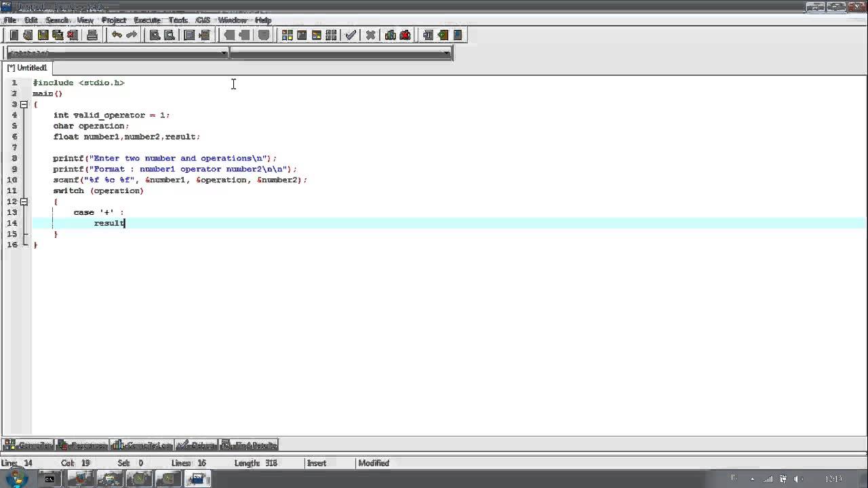868x488 pixels.
Task: Click the Replace toolbar icon
Action: [170, 35]
